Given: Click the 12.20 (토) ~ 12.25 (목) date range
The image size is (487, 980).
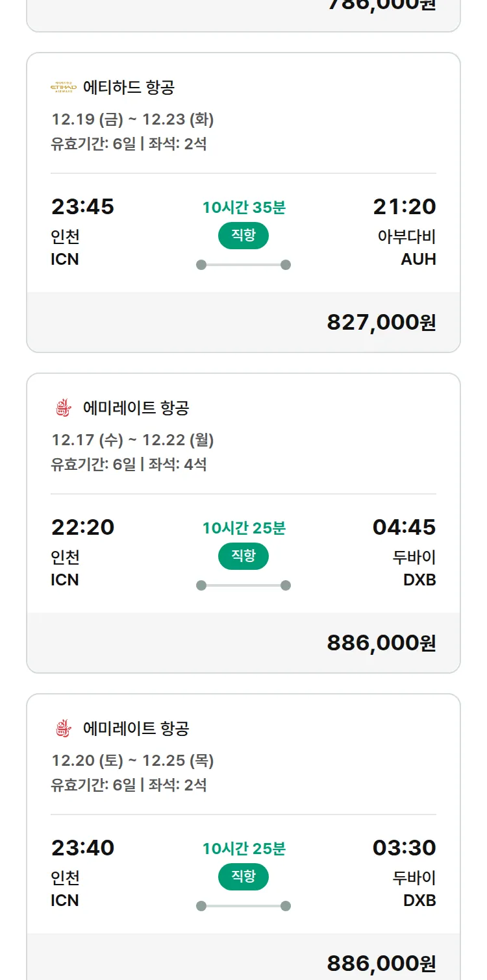Looking at the screenshot, I should pyautogui.click(x=132, y=761).
